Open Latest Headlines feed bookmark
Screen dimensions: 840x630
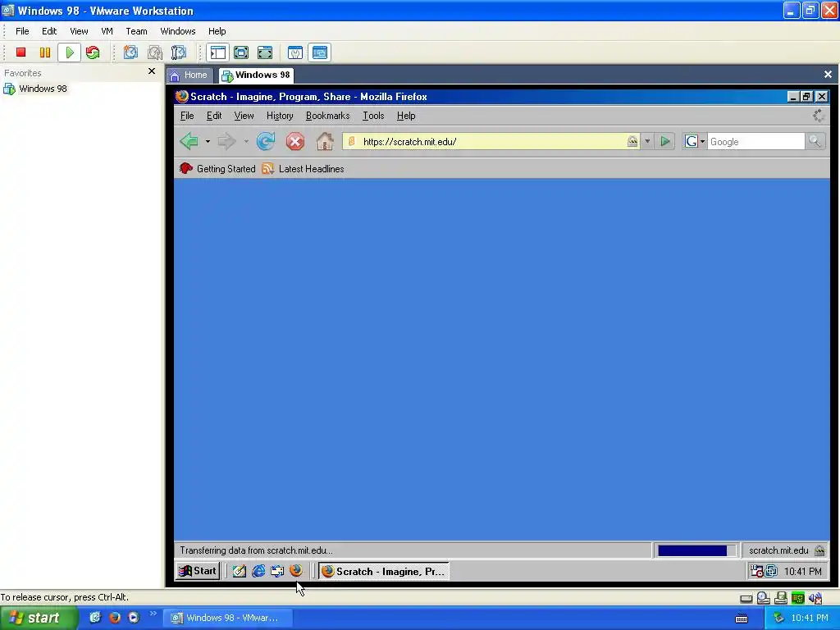tap(304, 169)
